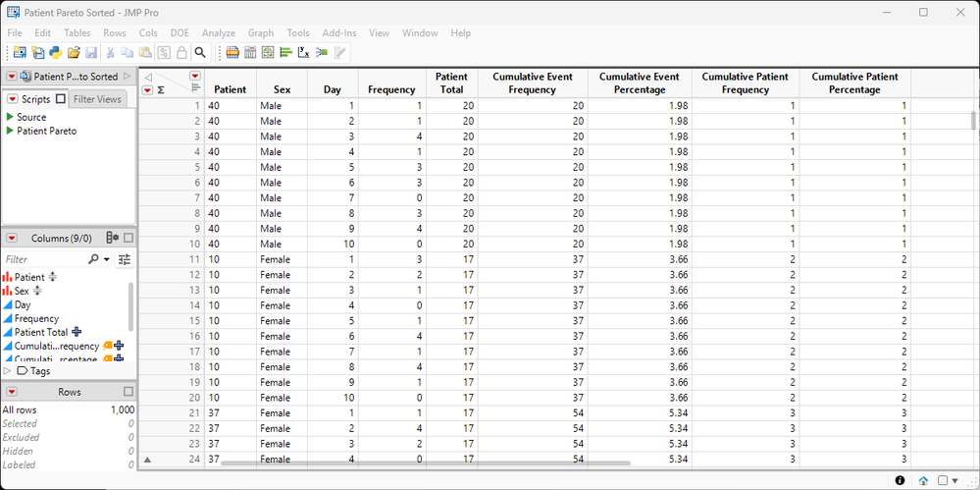980x490 pixels.
Task: Open the Python script icon in toolbar
Action: 56,53
